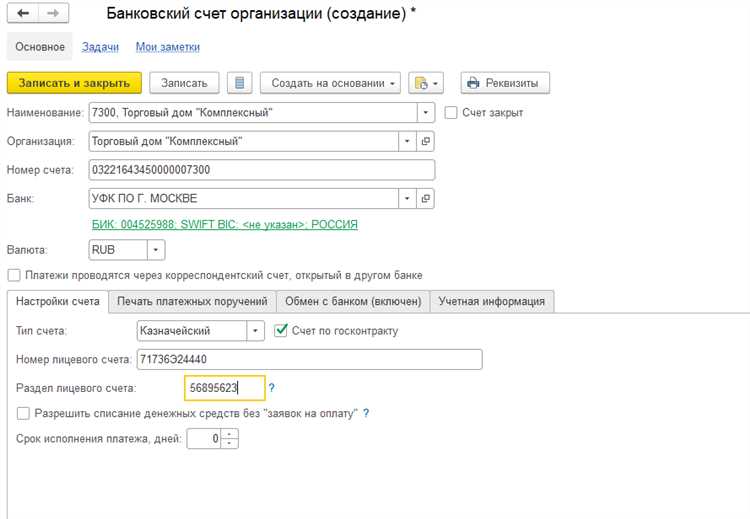Click the report list icon next to Записать
Image resolution: width=750 pixels, height=519 pixels.
coord(239,83)
